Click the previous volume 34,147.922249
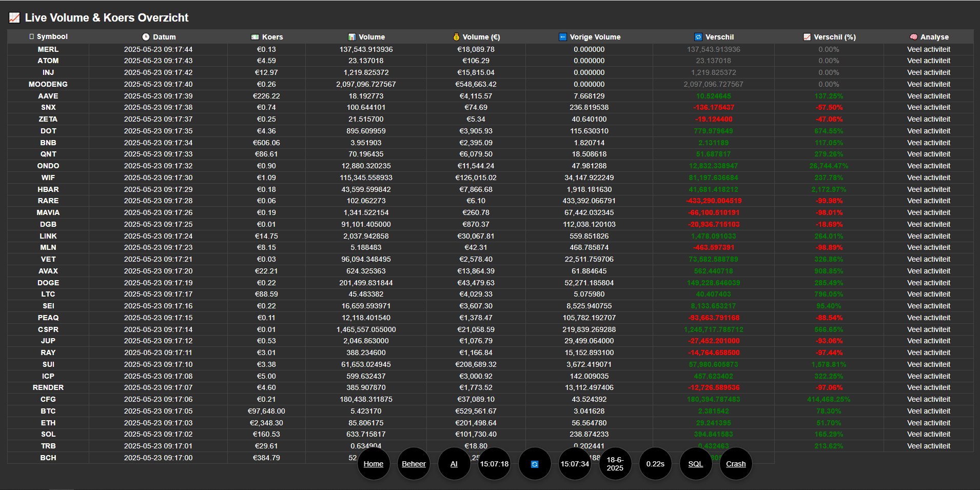Screen dimensions: 980x490 [589, 178]
